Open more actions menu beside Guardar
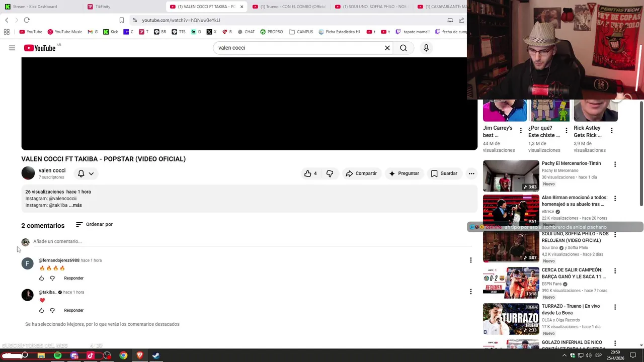Screen dimensions: 644x362 coord(471,173)
